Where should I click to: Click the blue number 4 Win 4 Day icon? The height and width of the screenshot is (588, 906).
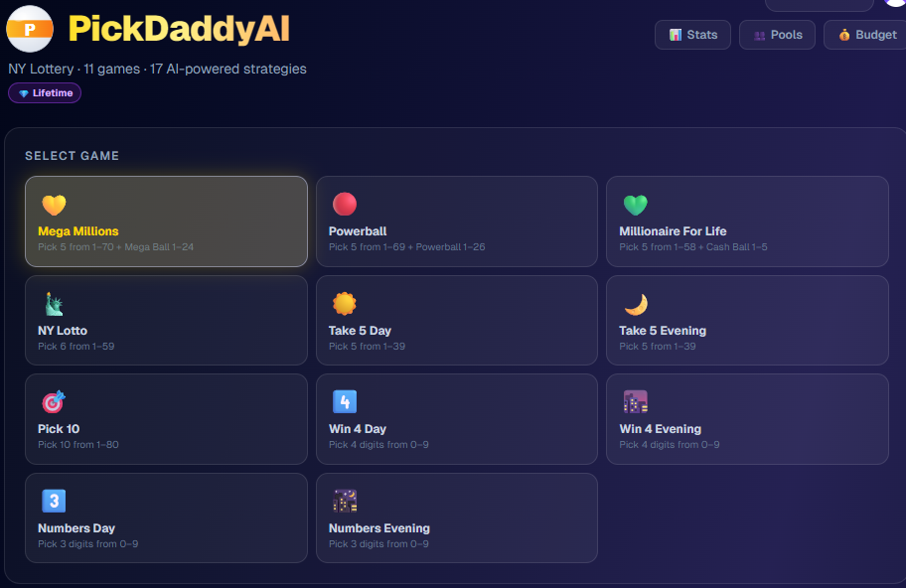pyautogui.click(x=345, y=402)
